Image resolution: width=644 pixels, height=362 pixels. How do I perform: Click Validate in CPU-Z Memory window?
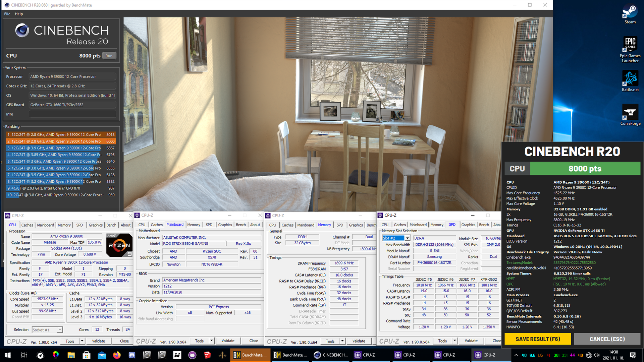(359, 341)
